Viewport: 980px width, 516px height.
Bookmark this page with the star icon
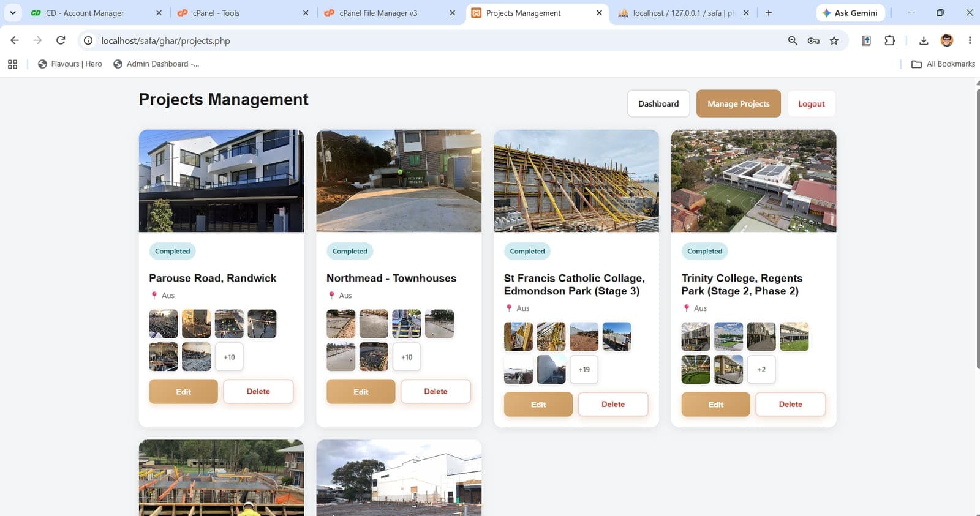pyautogui.click(x=834, y=40)
